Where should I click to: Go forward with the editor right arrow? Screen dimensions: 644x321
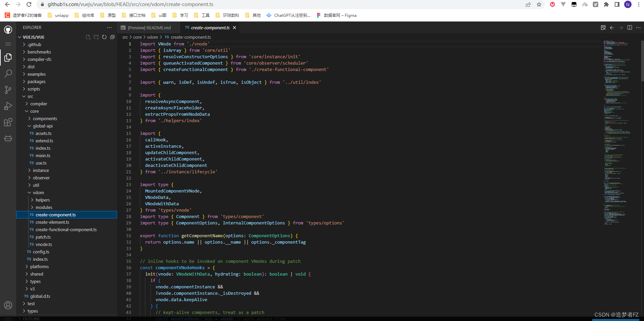[x=621, y=28]
